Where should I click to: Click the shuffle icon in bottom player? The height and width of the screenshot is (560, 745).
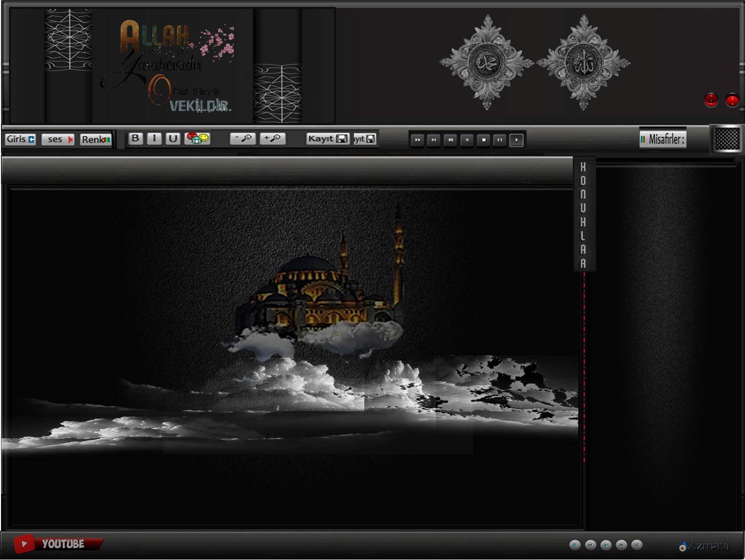coord(637,545)
